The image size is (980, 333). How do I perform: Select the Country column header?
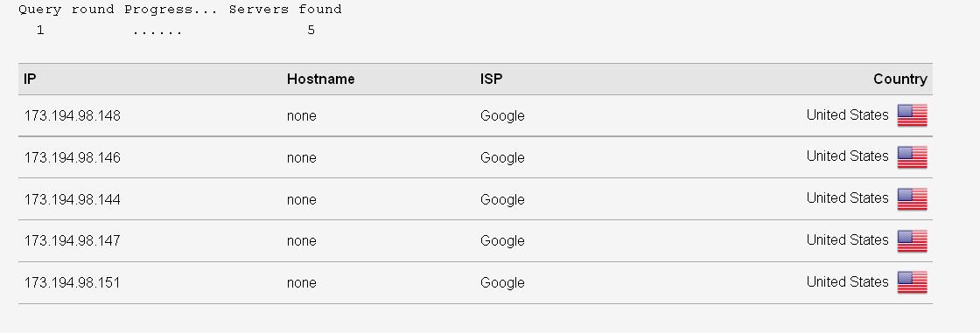900,79
